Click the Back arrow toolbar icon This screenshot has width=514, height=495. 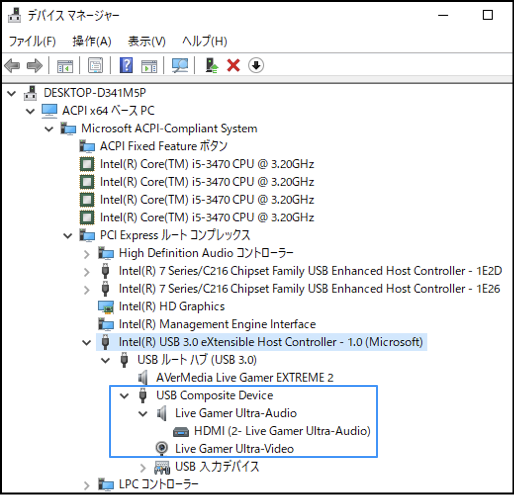coord(13,65)
